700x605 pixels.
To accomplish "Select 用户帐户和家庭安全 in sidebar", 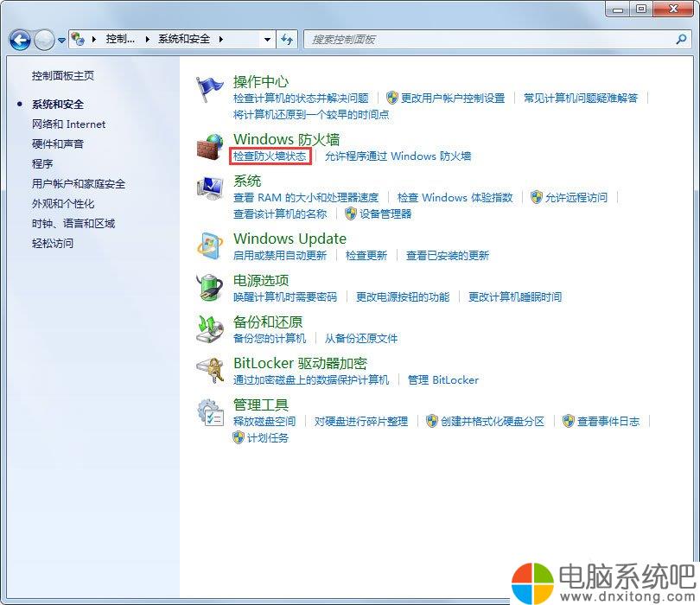I will [x=79, y=183].
